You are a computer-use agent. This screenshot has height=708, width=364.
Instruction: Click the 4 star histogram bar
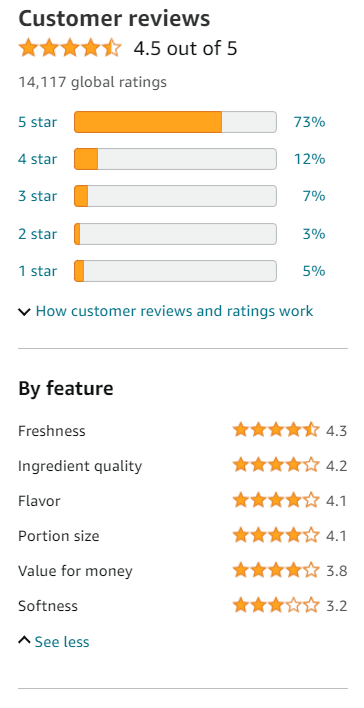pyautogui.click(x=175, y=159)
